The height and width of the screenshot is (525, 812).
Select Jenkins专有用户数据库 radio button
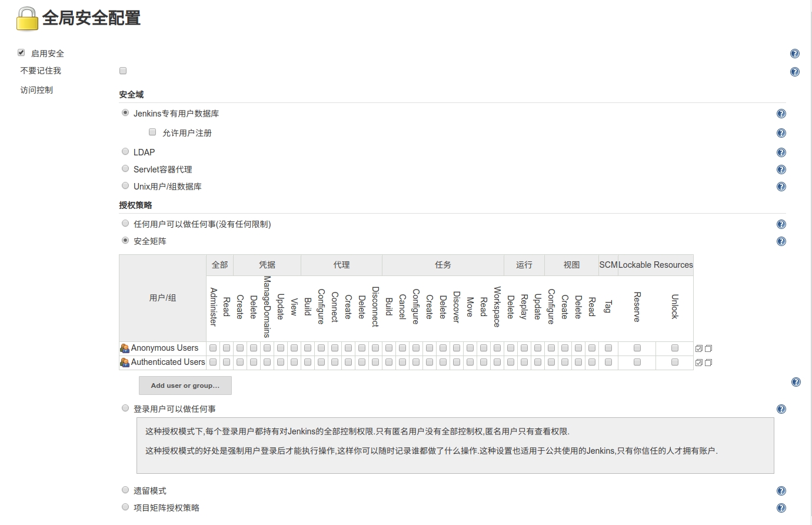[125, 112]
